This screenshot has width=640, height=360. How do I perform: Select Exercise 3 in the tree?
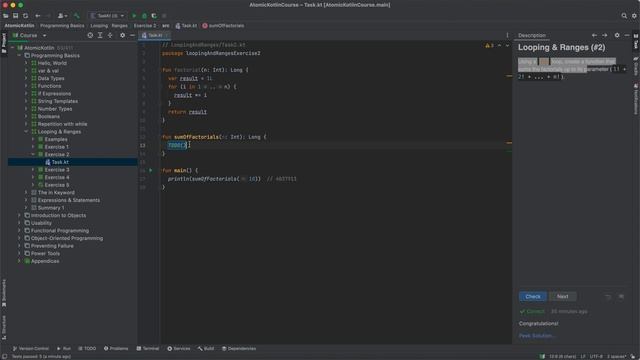click(x=56, y=170)
